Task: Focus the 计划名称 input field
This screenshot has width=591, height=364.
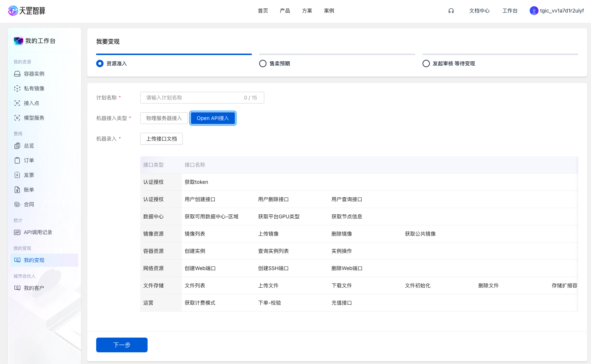Action: click(x=202, y=98)
